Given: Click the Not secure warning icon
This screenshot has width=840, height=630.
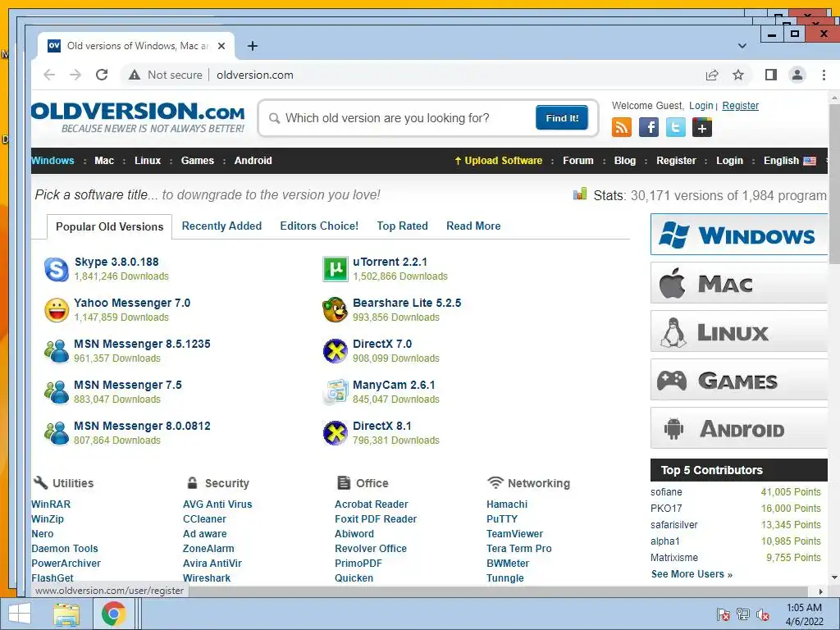Looking at the screenshot, I should coord(135,75).
